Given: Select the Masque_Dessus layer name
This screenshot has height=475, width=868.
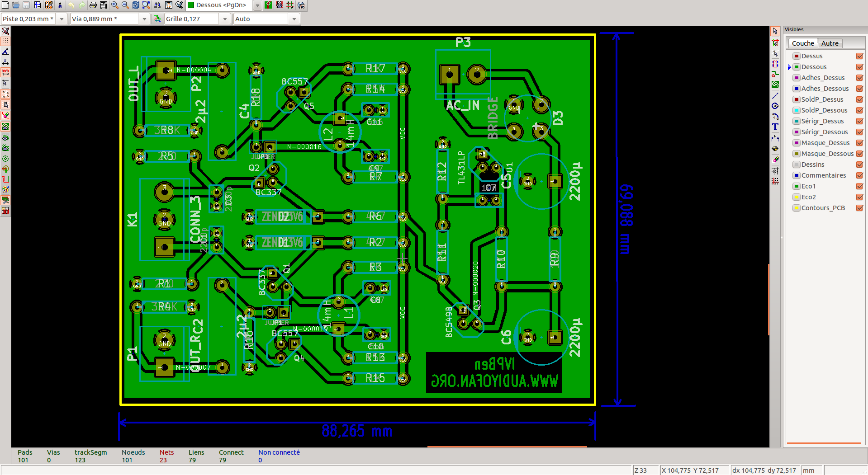Looking at the screenshot, I should pos(825,143).
